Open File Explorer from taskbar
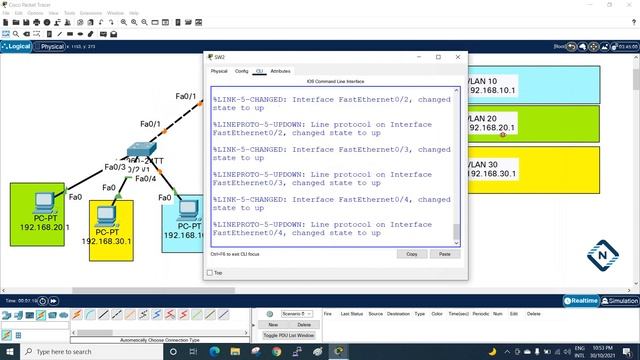Image resolution: width=640 pixels, height=360 pixels. 236,351
